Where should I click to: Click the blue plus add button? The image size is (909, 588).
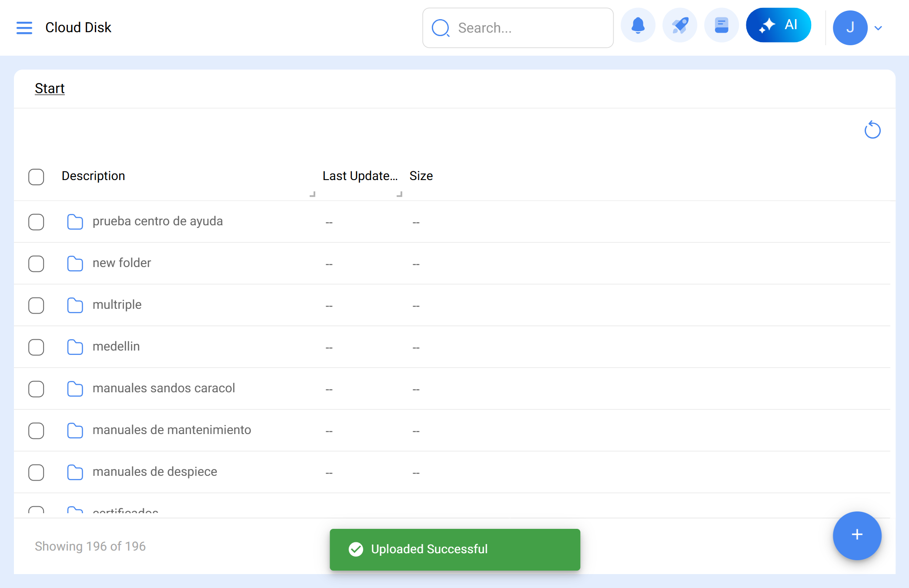coord(857,535)
